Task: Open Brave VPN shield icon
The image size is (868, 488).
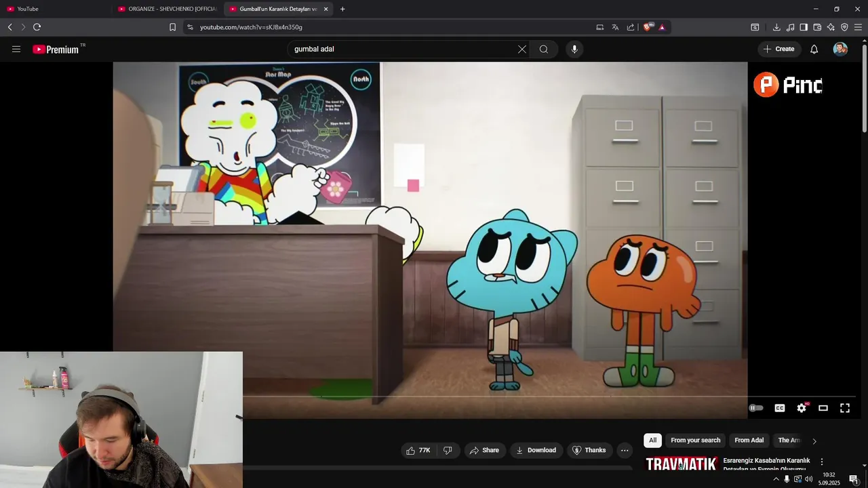Action: [844, 27]
